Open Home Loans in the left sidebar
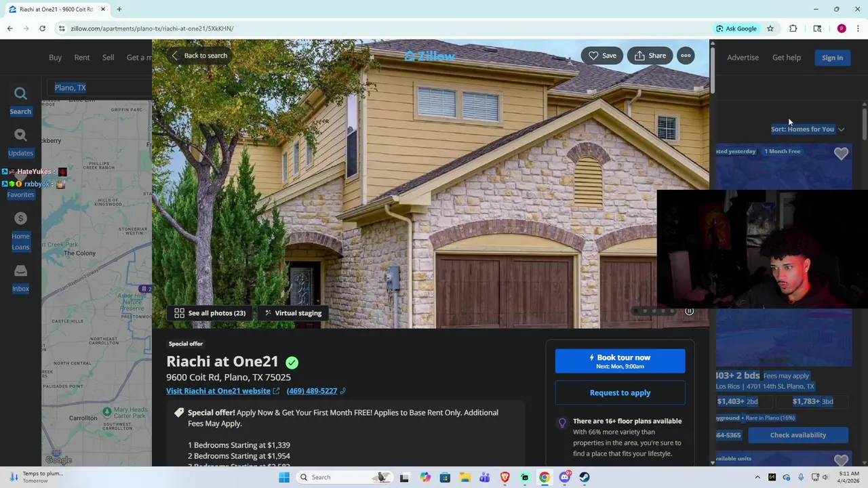The image size is (868, 488). coord(20,231)
